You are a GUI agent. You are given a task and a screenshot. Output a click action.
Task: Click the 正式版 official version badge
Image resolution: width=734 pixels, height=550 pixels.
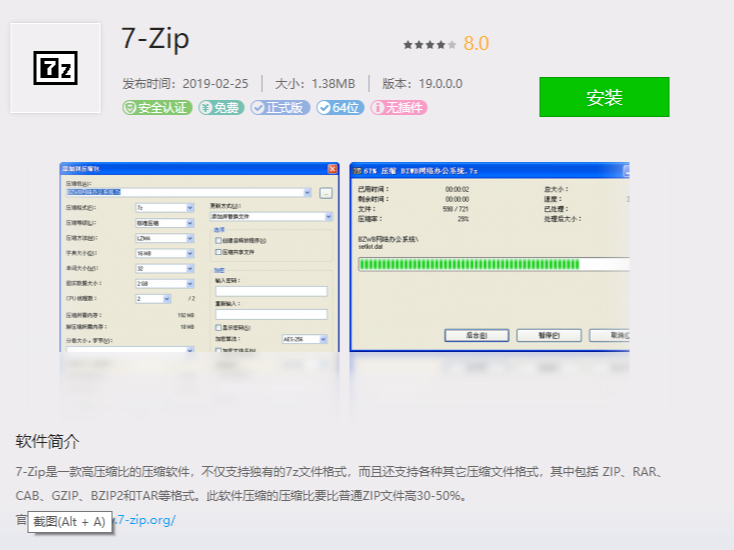tap(279, 108)
